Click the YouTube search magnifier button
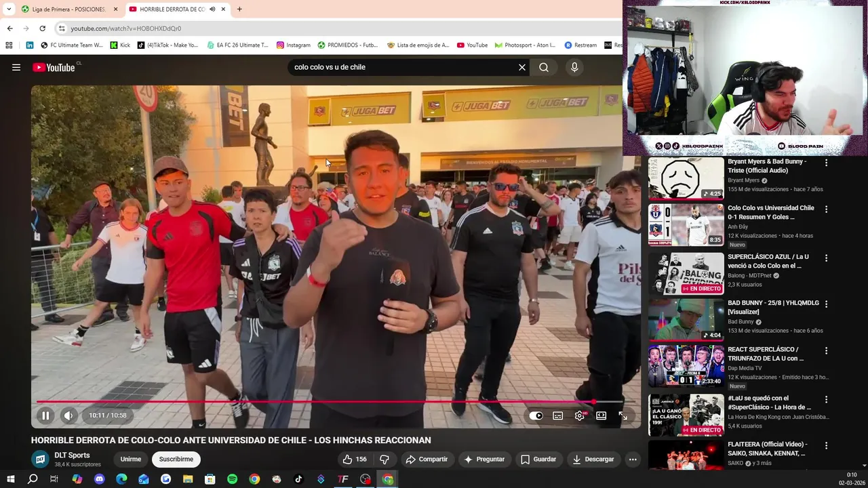 coord(544,67)
